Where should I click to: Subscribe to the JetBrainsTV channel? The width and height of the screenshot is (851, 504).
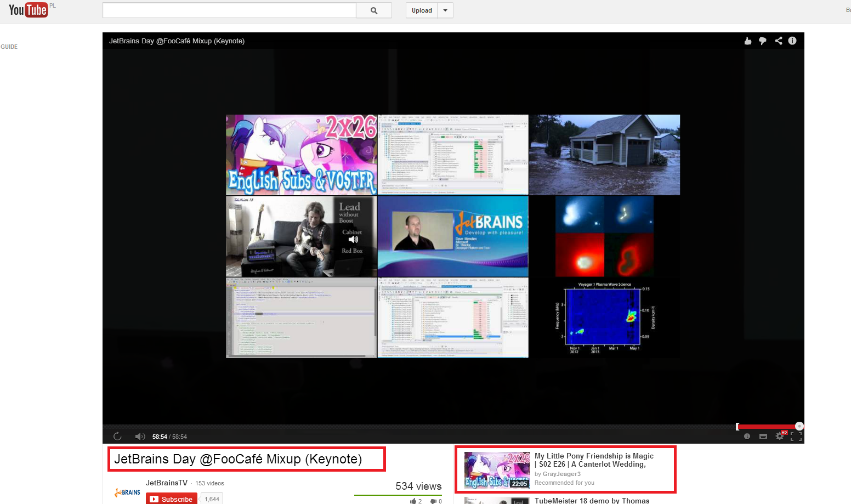tap(172, 499)
